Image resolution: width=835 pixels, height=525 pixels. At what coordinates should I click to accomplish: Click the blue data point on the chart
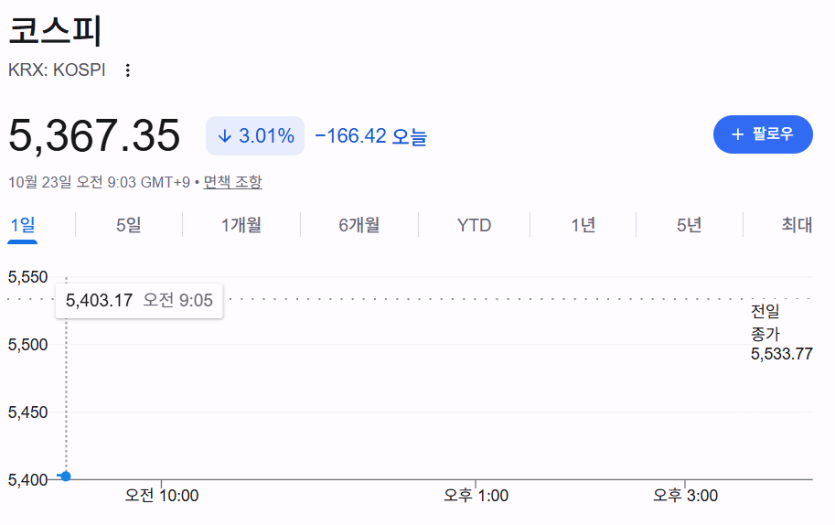click(x=66, y=476)
